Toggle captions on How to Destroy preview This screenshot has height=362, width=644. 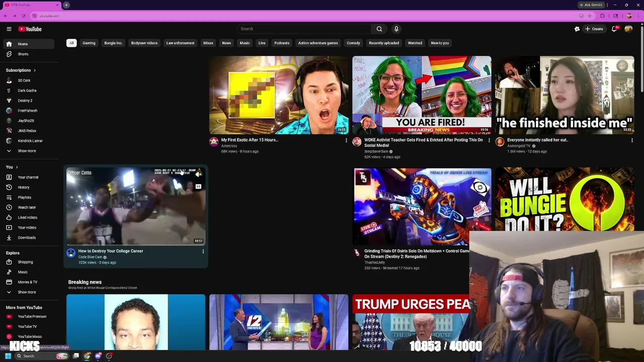198,187
